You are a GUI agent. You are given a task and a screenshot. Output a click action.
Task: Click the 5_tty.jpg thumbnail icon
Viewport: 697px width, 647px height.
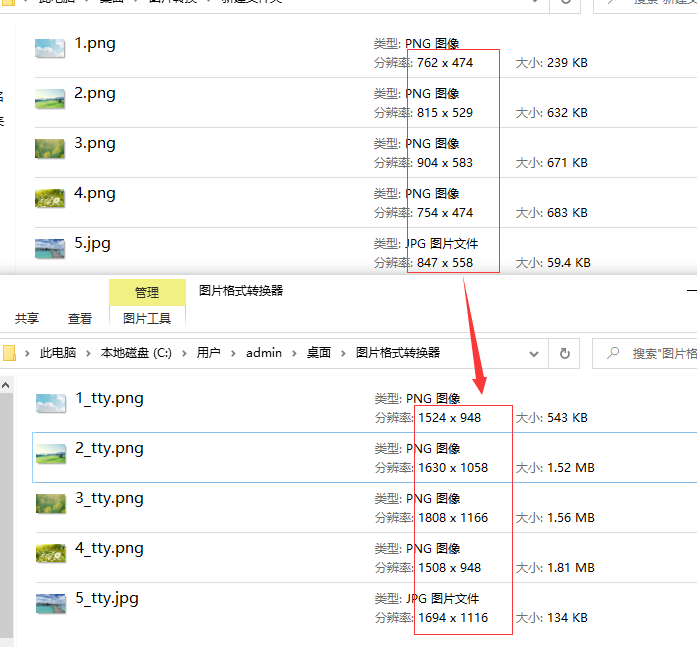pyautogui.click(x=50, y=603)
